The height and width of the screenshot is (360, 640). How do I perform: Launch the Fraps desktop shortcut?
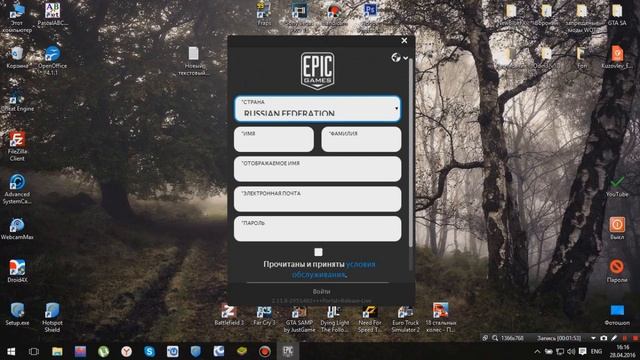pyautogui.click(x=264, y=14)
